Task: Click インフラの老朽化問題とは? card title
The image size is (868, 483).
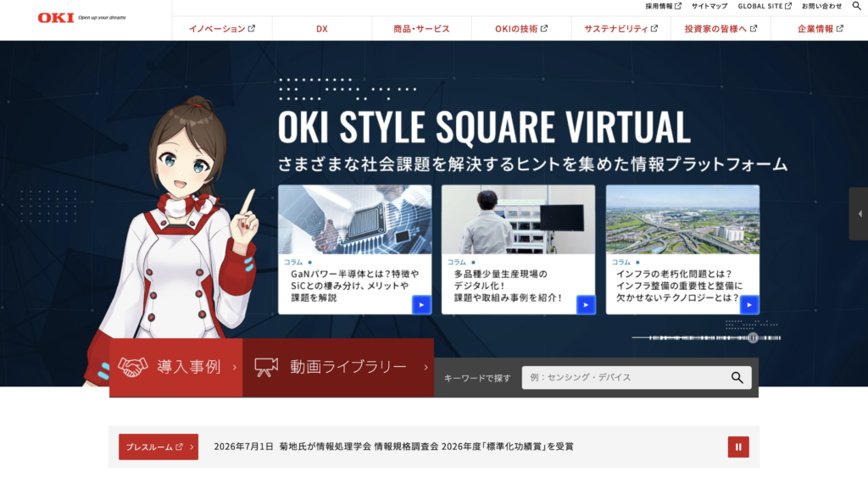Action: point(679,286)
